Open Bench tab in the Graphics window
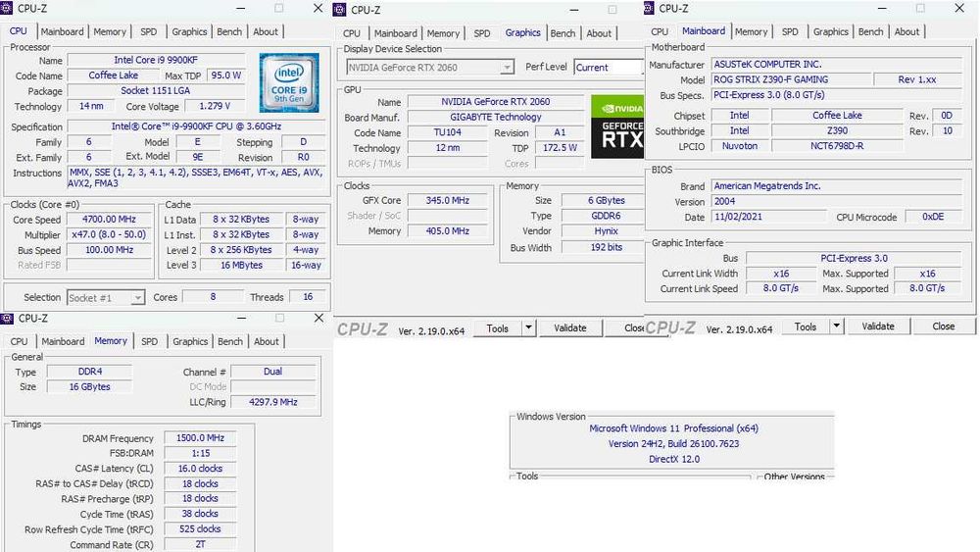The image size is (980, 552). tap(563, 33)
